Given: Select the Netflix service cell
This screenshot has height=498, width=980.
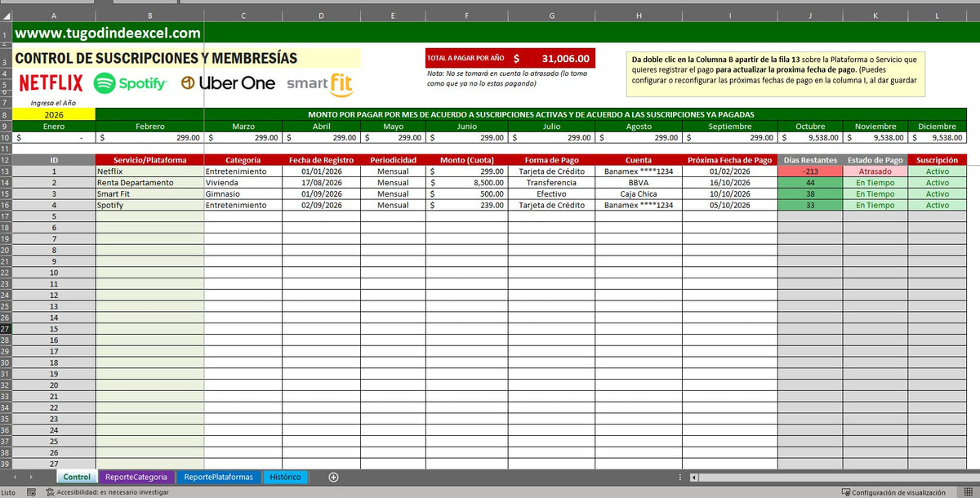Looking at the screenshot, I should [x=149, y=171].
